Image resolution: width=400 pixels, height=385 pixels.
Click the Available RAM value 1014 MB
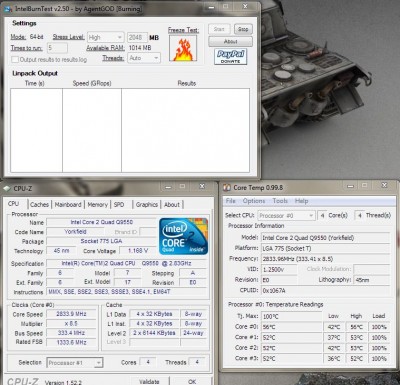(x=140, y=48)
